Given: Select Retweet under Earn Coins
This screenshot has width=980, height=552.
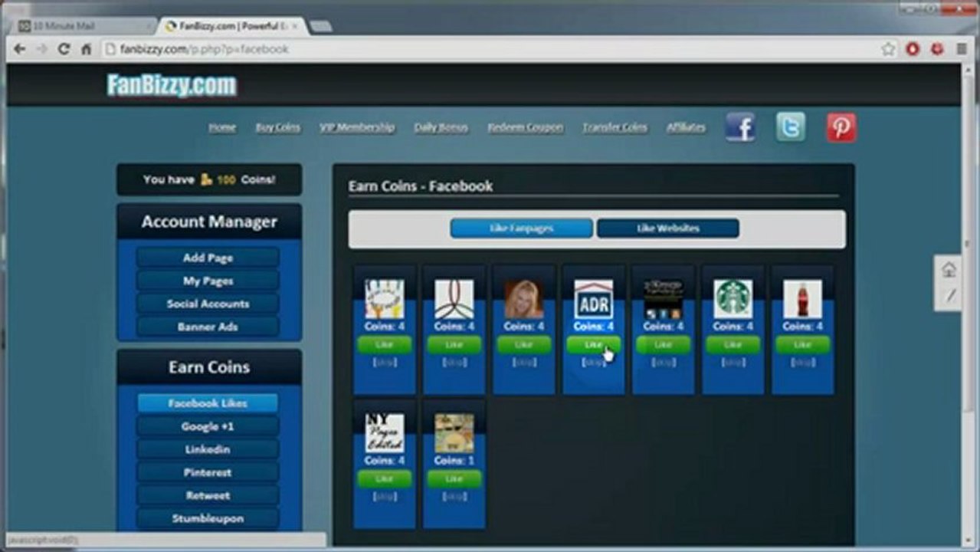Looking at the screenshot, I should [208, 495].
